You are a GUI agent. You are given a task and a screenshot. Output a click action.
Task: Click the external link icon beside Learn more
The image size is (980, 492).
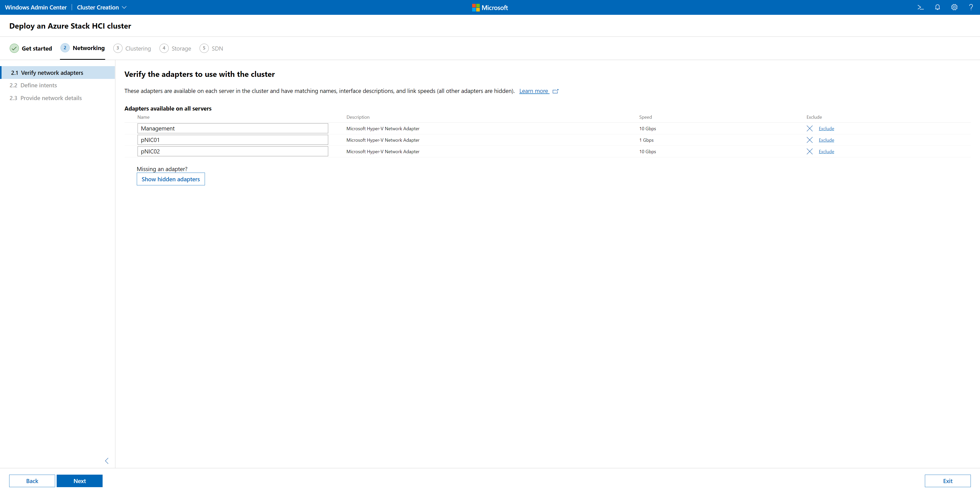click(555, 91)
